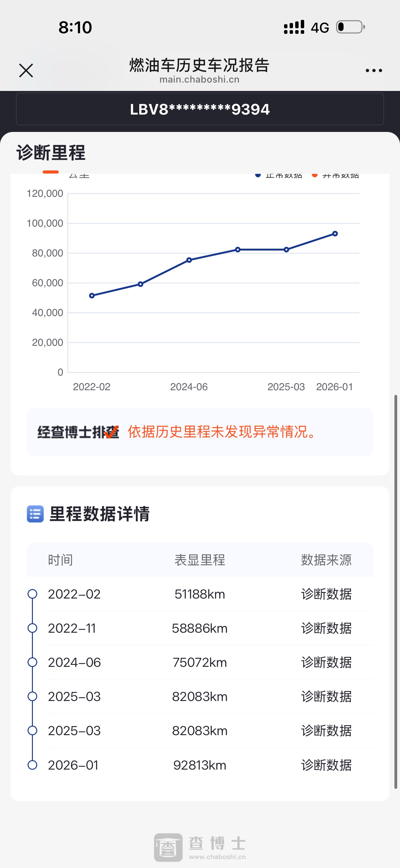Screen dimensions: 400x868
Task: Tap the 数据来源 column header
Action: (326, 560)
